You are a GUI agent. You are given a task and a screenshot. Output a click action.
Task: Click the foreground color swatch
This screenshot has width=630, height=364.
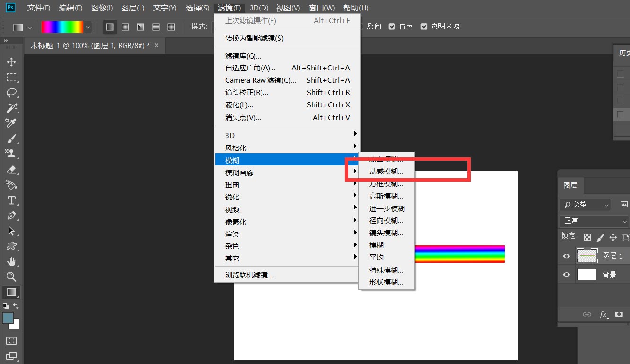8,319
